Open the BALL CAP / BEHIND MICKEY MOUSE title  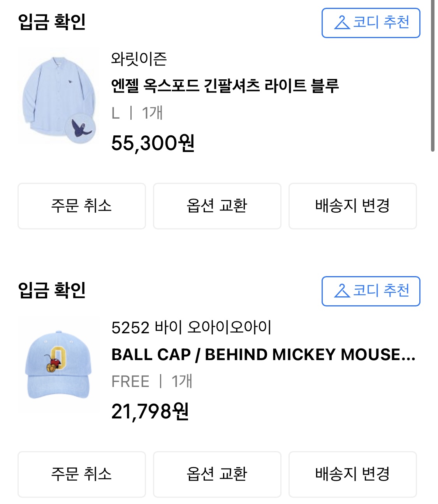click(x=263, y=354)
